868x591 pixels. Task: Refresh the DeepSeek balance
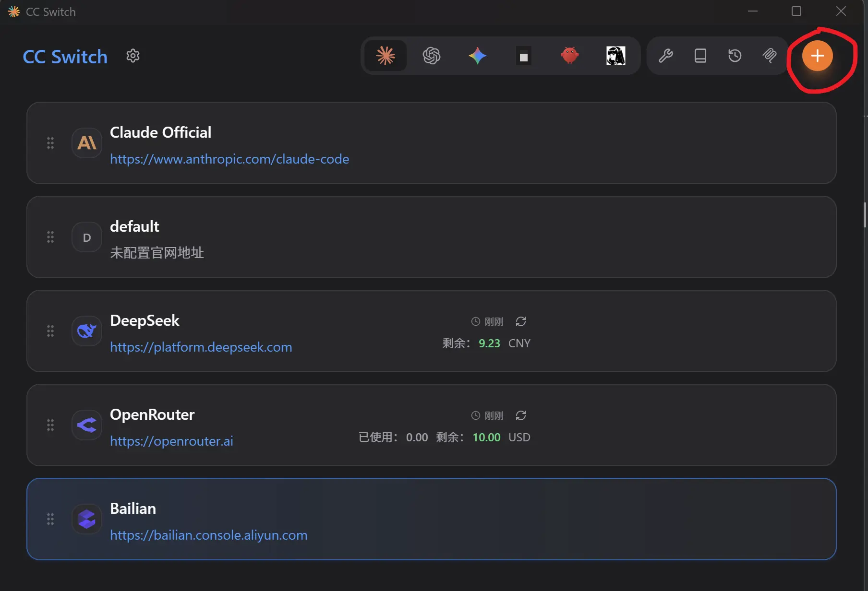tap(521, 321)
